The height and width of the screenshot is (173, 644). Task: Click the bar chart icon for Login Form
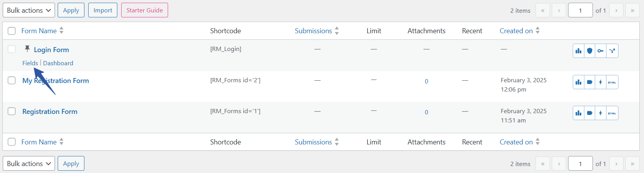[579, 51]
